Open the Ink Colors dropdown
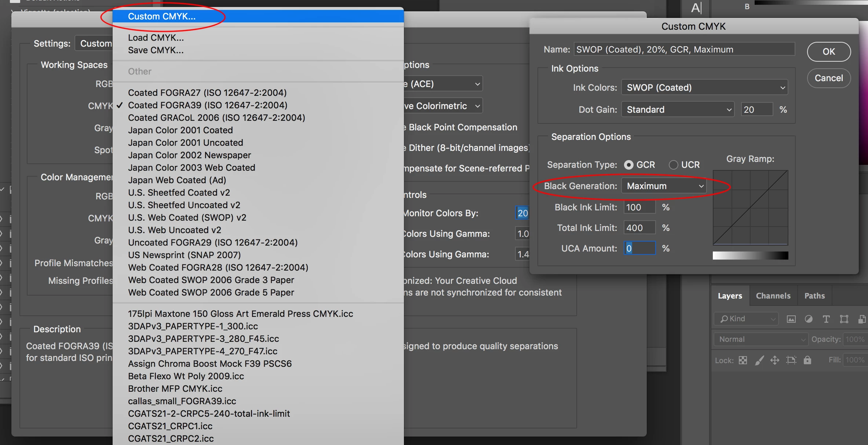The width and height of the screenshot is (868, 445). tap(704, 88)
